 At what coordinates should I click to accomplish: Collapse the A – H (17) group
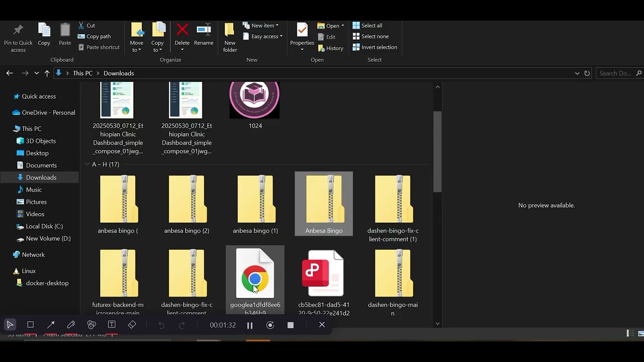88,164
